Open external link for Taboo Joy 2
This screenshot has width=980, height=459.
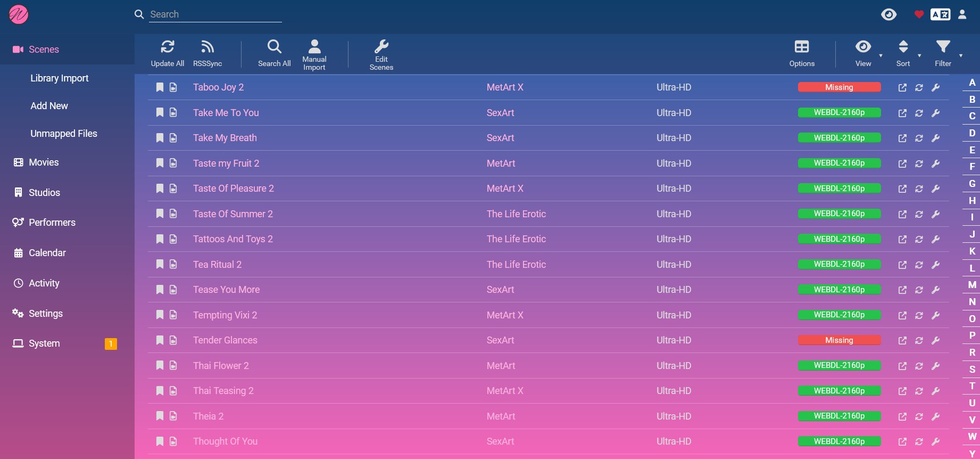902,87
